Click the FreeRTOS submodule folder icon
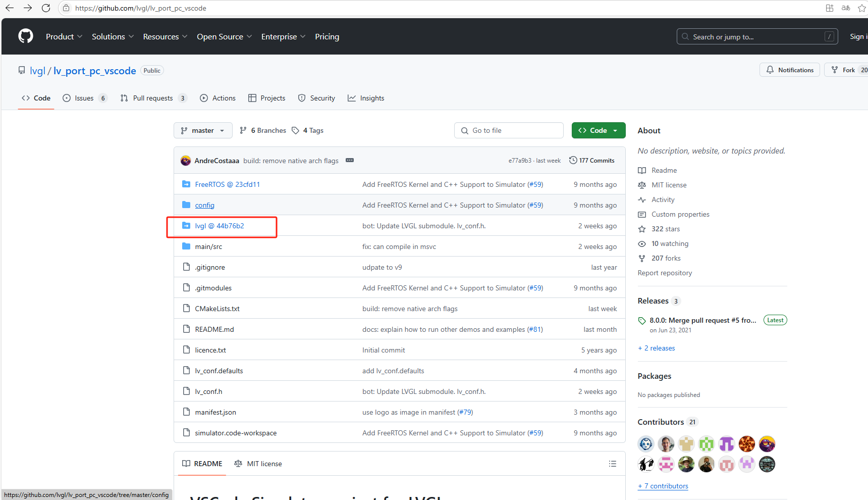868x500 pixels. (x=186, y=184)
